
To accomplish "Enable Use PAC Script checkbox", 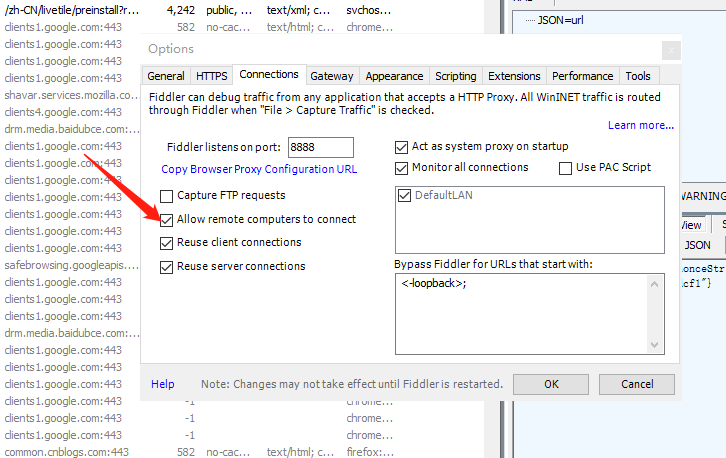I will point(565,168).
